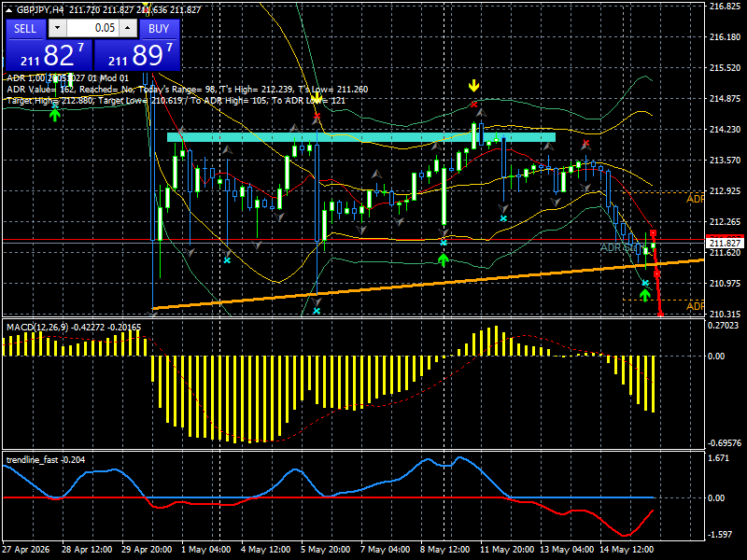Image resolution: width=747 pixels, height=560 pixels.
Task: Click the 211.82 sell price tile
Action: (49, 55)
